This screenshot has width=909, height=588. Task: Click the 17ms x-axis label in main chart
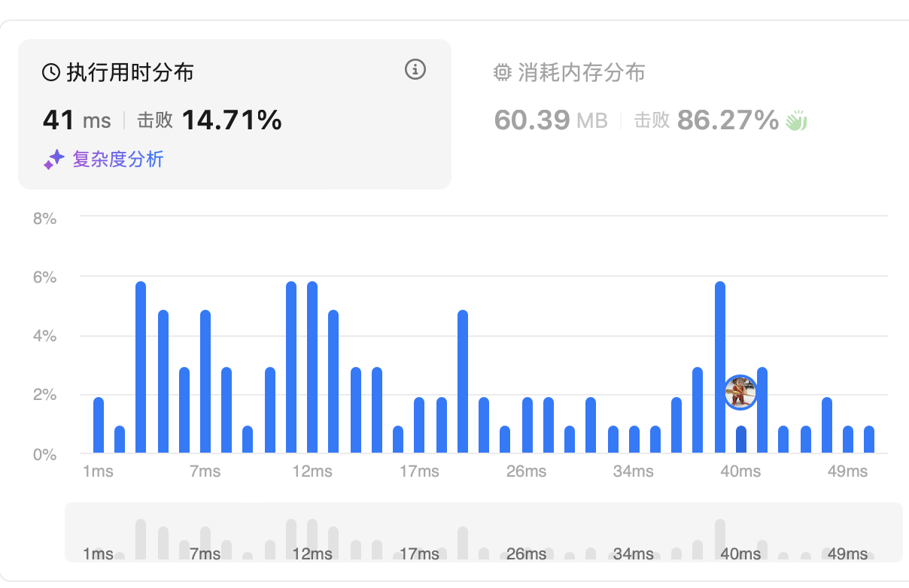(x=419, y=471)
